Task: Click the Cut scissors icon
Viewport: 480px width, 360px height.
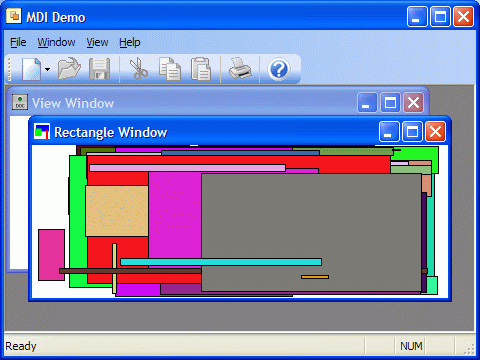Action: [x=138, y=69]
